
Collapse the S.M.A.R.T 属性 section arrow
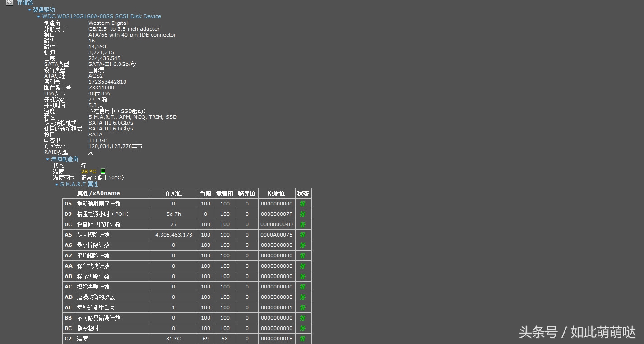click(56, 184)
